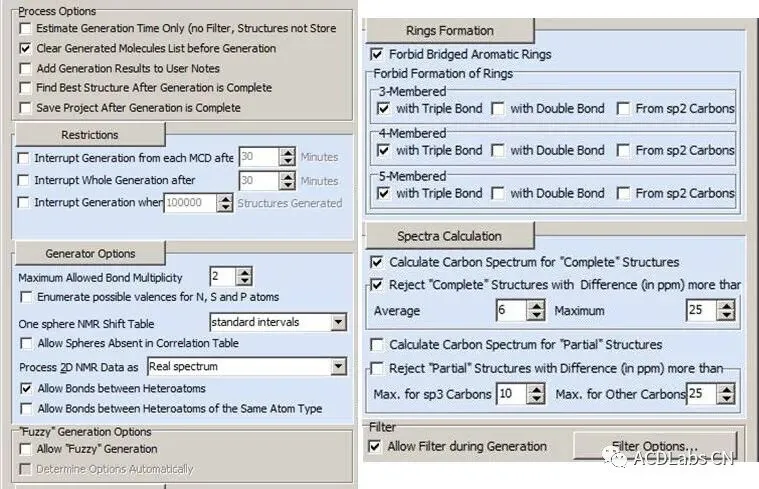The image size is (759, 489).
Task: Collapse the Generator Options section header
Action: click(91, 253)
